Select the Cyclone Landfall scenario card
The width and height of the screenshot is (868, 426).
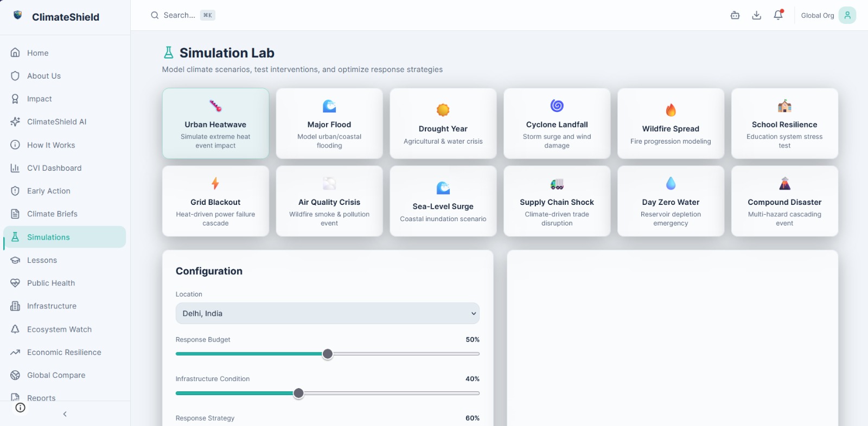pyautogui.click(x=557, y=124)
